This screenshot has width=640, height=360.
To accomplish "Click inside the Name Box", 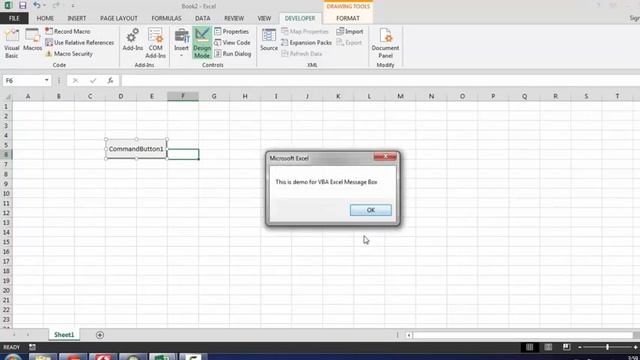I will 23,80.
